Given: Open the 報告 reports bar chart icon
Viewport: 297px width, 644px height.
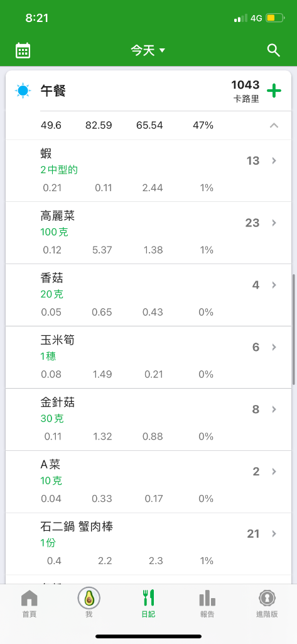Looking at the screenshot, I should pyautogui.click(x=207, y=599).
